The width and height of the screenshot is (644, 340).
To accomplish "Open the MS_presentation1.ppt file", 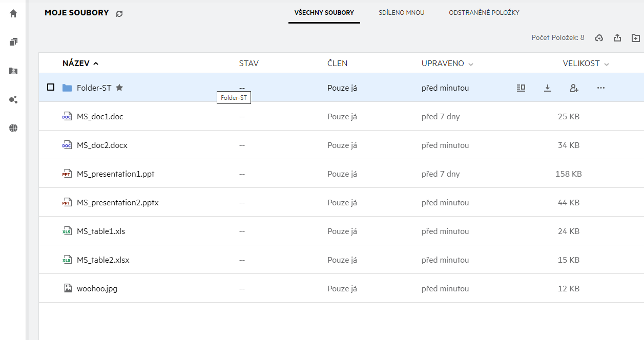I will (115, 174).
